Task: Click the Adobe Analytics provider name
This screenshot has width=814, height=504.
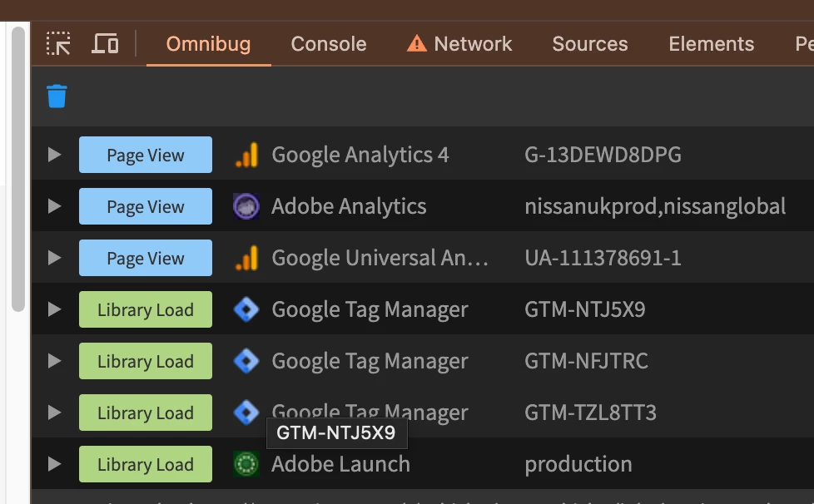Action: coord(349,206)
